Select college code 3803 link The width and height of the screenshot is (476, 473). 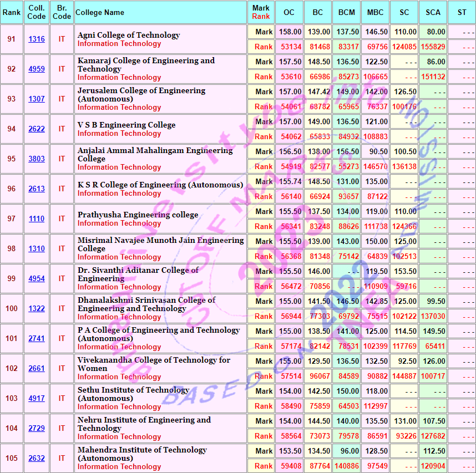coord(37,159)
